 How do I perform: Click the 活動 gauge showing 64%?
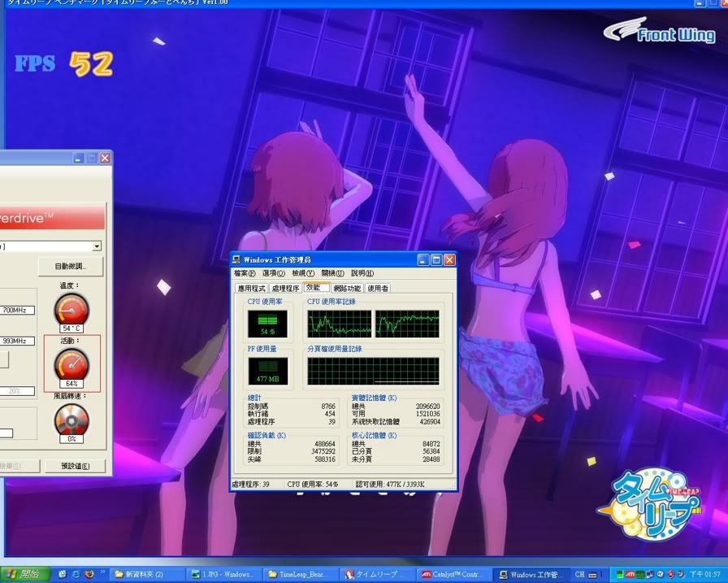pyautogui.click(x=71, y=368)
